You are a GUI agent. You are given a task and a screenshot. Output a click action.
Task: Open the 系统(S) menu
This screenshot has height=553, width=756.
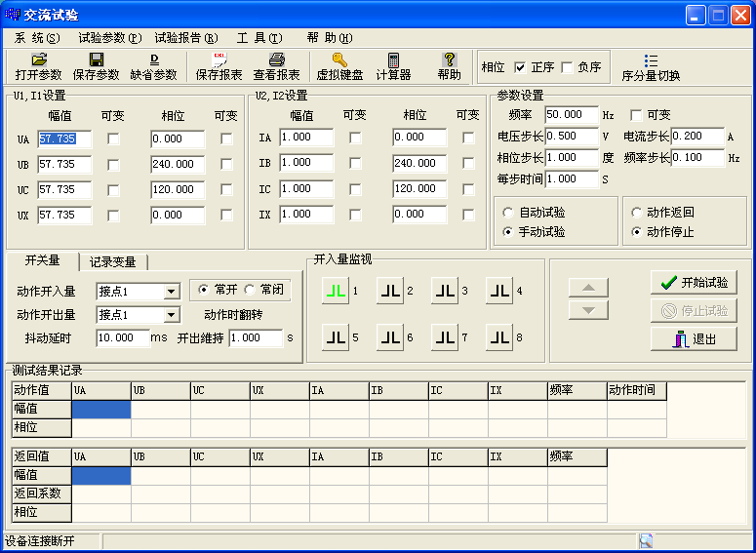tap(37, 38)
